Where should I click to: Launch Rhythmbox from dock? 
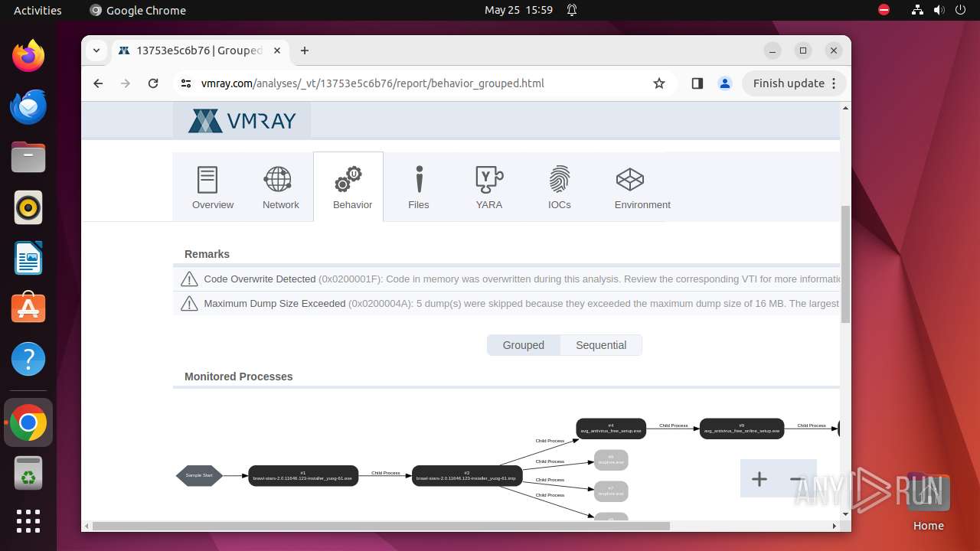(28, 207)
